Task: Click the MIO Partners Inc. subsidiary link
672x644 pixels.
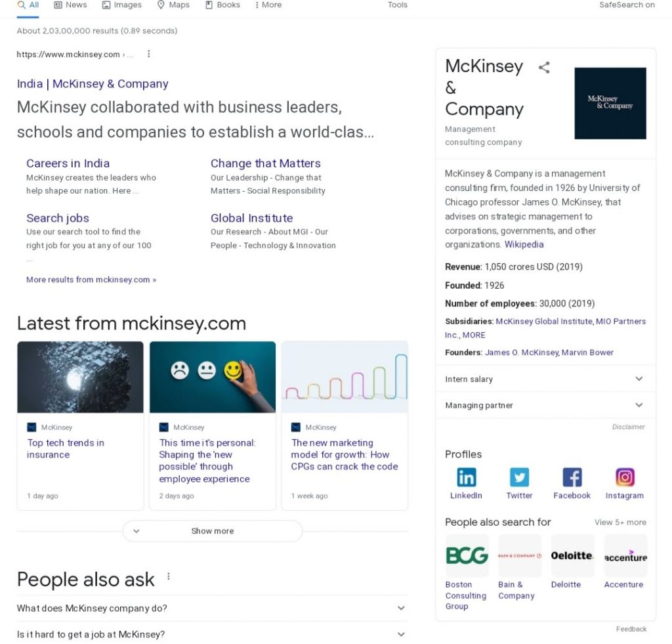Action: coord(545,328)
